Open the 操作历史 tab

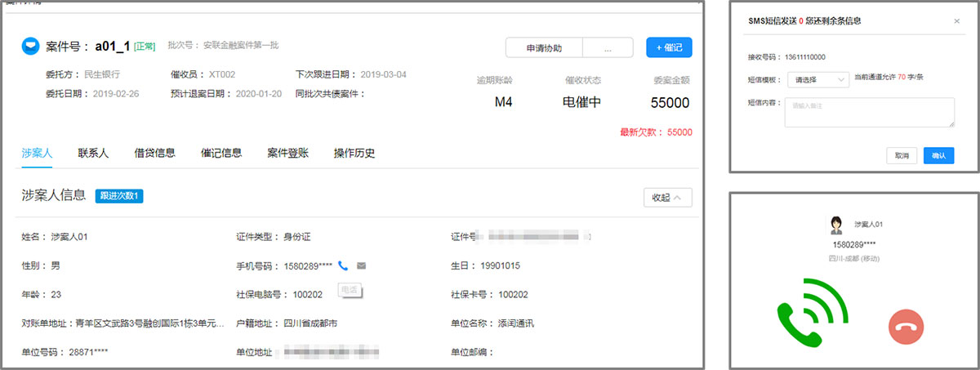click(x=354, y=153)
